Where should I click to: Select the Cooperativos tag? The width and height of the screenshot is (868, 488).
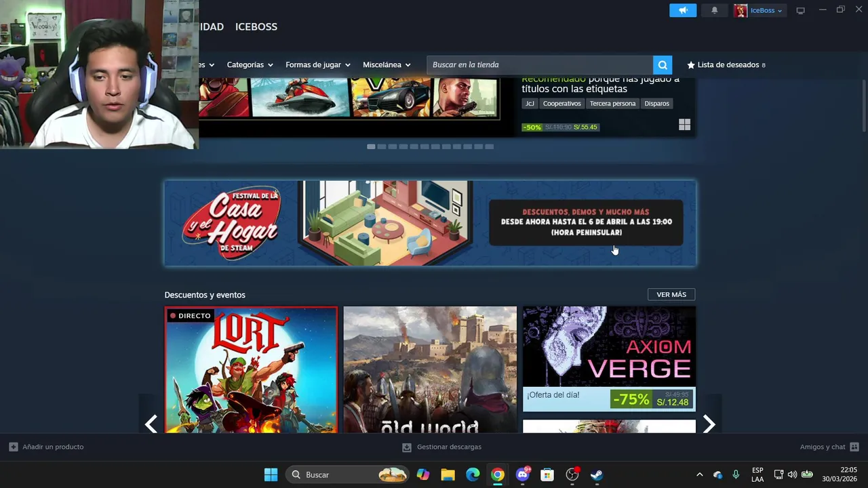[561, 104]
